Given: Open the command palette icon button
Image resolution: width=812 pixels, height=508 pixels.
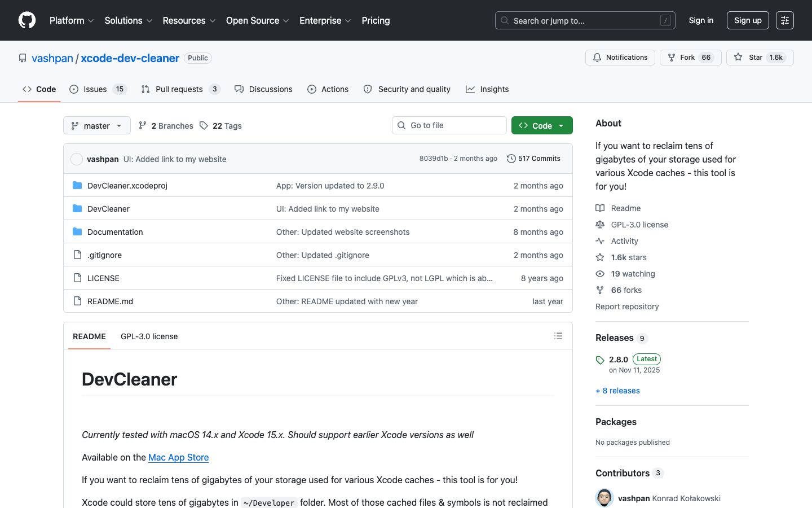Looking at the screenshot, I should pos(785,20).
